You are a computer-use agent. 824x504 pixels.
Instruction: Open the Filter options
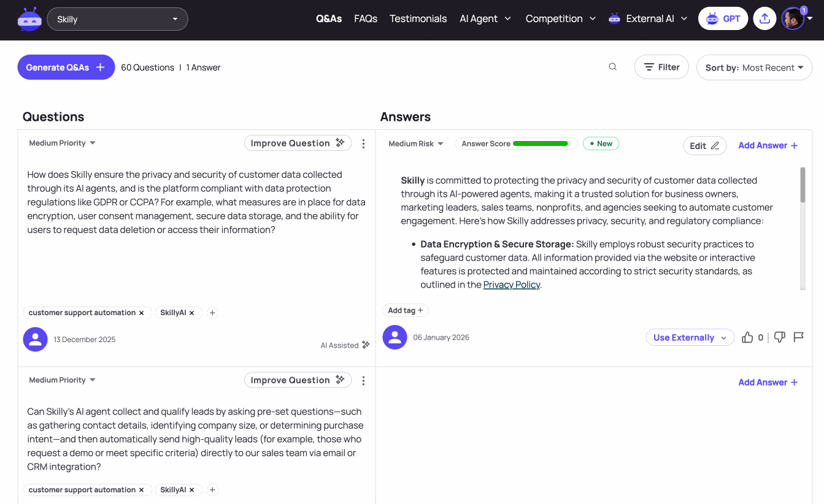(661, 67)
